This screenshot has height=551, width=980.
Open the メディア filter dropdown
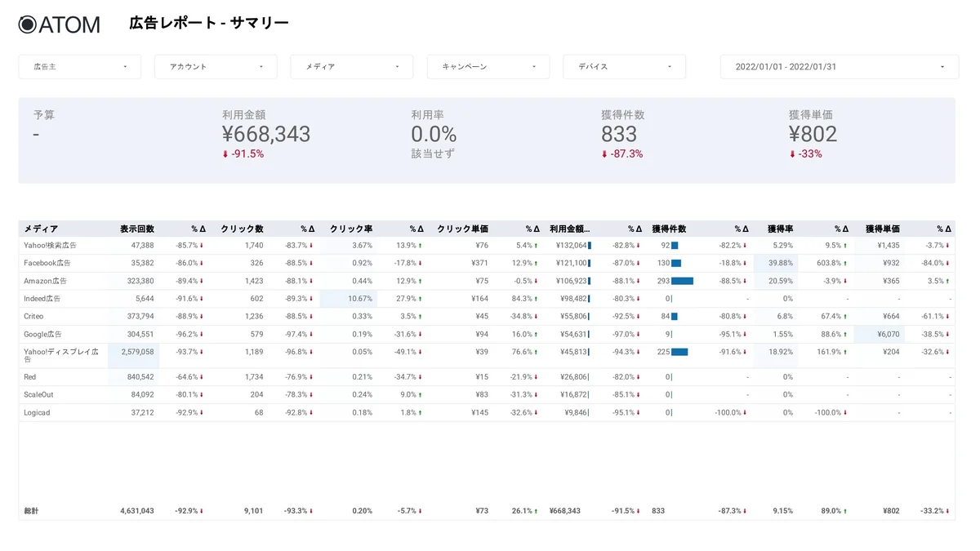pos(352,67)
